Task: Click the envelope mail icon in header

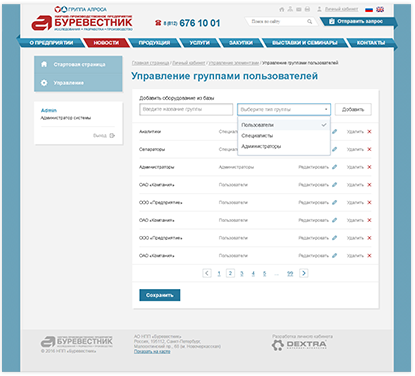Action: coord(299,9)
